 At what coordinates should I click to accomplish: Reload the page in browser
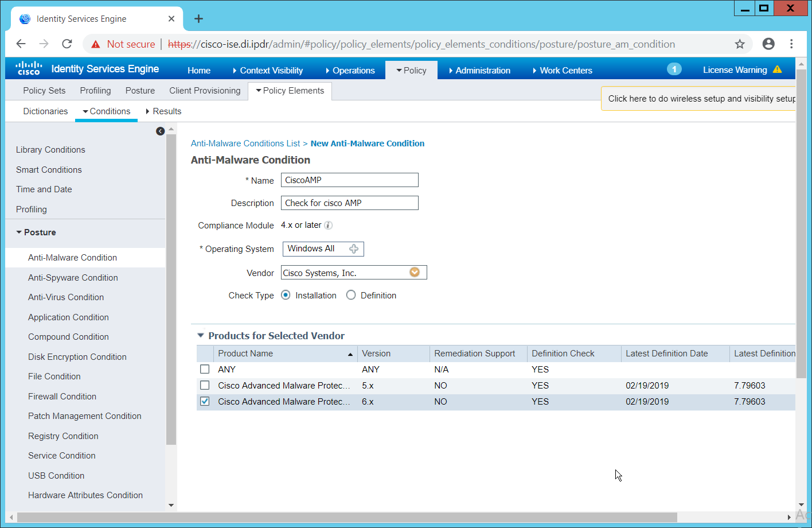click(67, 44)
